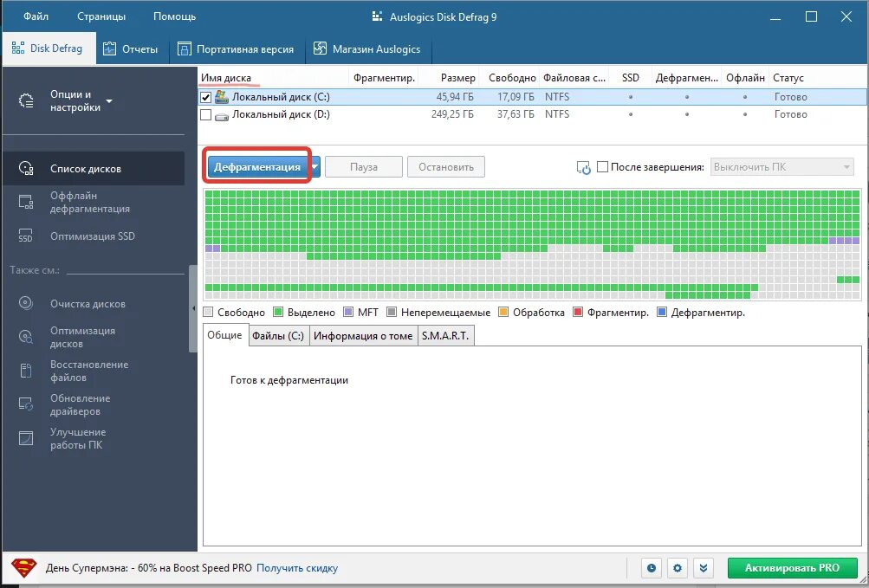Click the Выделено green legend swatch

pos(278,312)
